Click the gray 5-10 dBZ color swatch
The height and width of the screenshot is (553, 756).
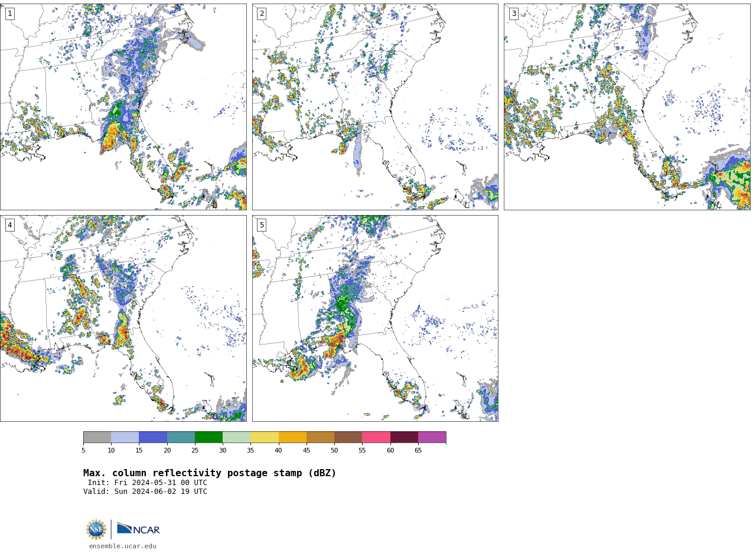click(97, 437)
